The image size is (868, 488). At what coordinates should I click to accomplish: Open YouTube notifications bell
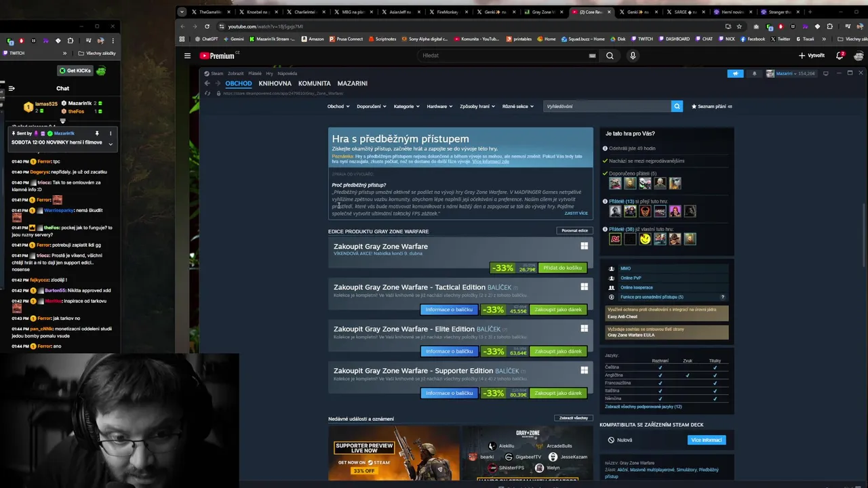[x=840, y=56]
